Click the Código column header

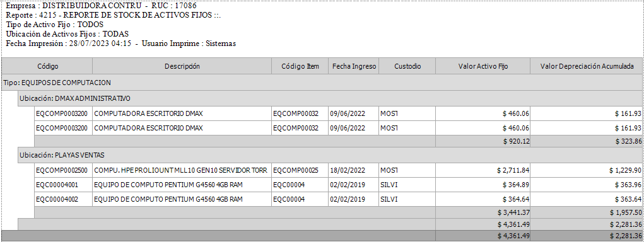(x=47, y=66)
